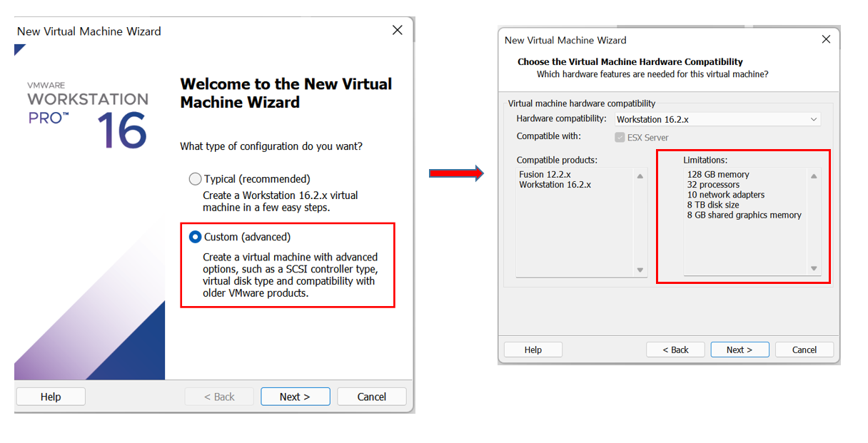Click the Compatible products list scroll-down arrow
The width and height of the screenshot is (868, 443).
(x=640, y=270)
